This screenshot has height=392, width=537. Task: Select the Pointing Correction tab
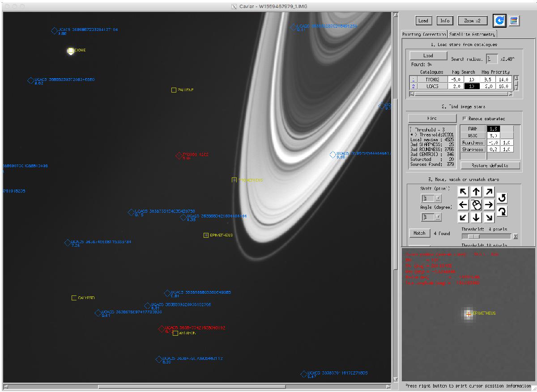[424, 34]
